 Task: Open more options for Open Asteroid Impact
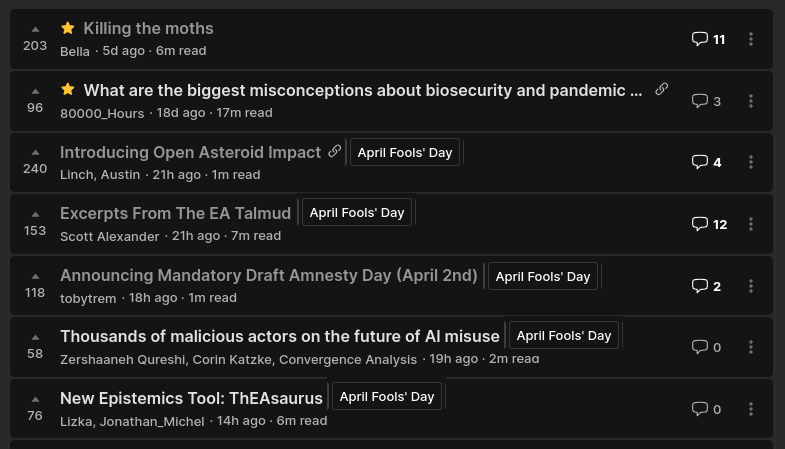751,162
